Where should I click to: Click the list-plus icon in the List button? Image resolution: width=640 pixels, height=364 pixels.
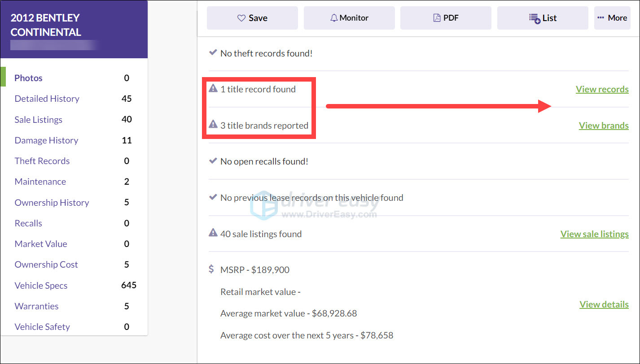coord(535,18)
